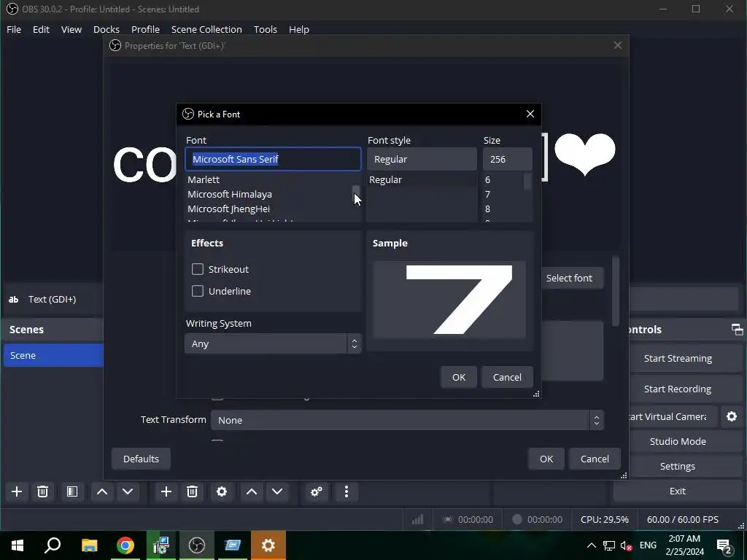Open source properties gear icon
This screenshot has height=560, width=747.
222,491
